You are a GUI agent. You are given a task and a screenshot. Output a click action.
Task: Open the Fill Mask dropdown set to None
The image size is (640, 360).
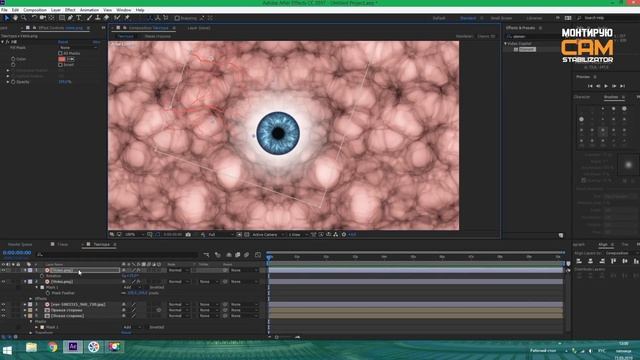[x=78, y=47]
